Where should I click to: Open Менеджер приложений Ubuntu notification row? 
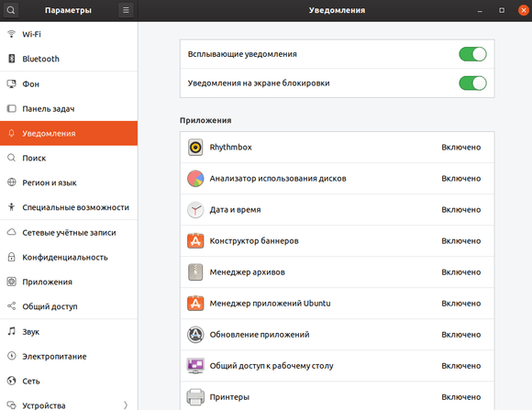click(x=338, y=304)
